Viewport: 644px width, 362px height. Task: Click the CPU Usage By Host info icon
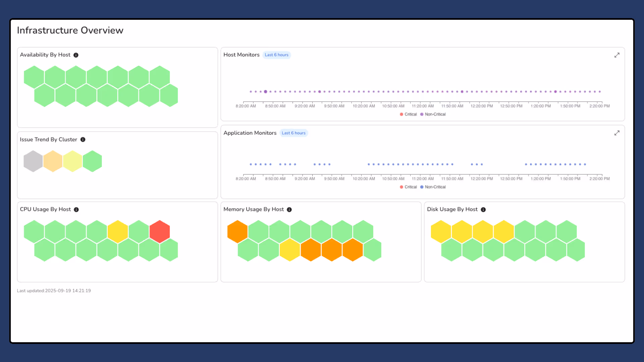click(x=76, y=209)
